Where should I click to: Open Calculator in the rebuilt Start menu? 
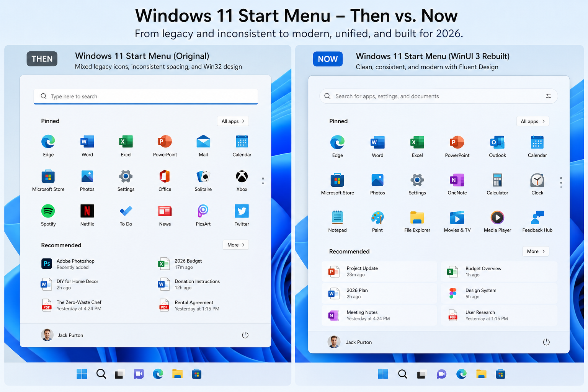pos(497,184)
